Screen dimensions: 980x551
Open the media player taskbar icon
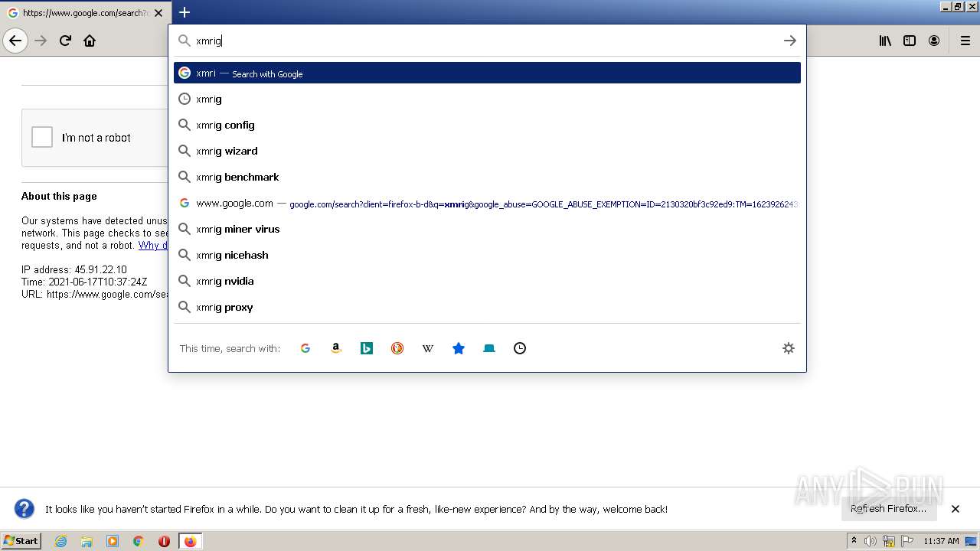click(x=113, y=541)
